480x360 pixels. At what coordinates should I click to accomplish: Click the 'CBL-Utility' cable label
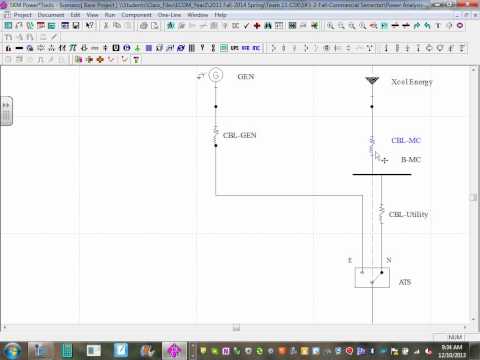pos(408,214)
